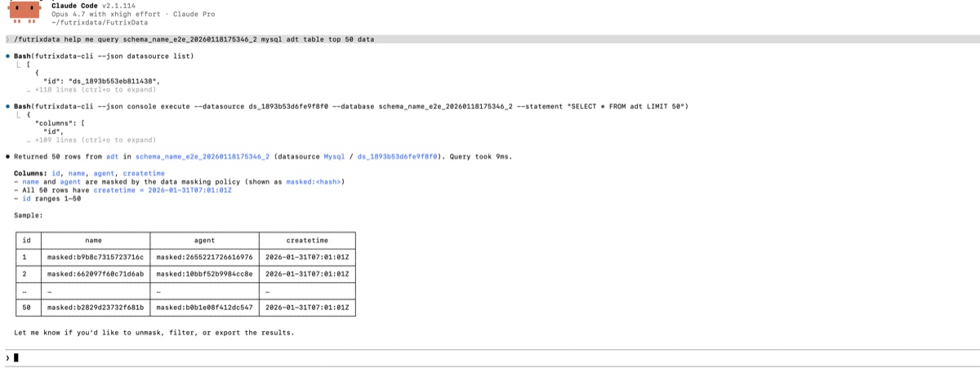Click the '"id": "ds_1893b553eb811438"' JSON line
The image size is (980, 368).
[x=102, y=81]
